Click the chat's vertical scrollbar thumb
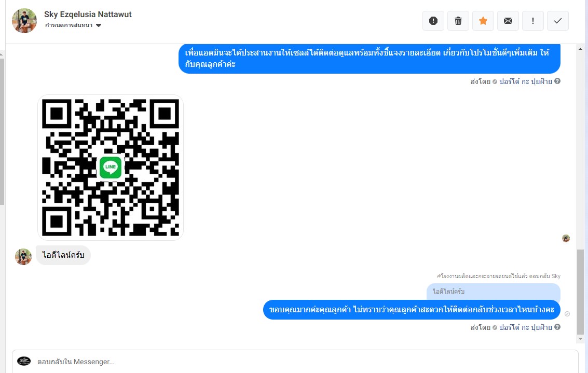This screenshot has width=588, height=373. [x=581, y=292]
